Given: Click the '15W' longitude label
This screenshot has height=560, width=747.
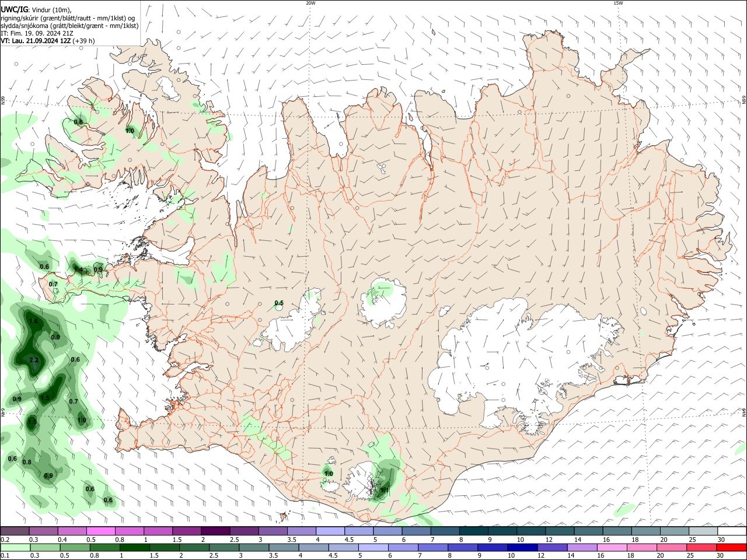Looking at the screenshot, I should click(x=618, y=3).
